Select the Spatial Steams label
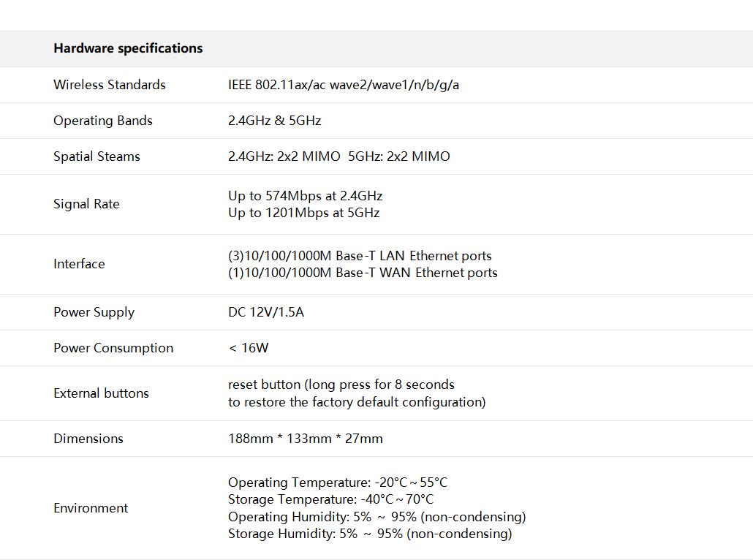This screenshot has height=560, width=753. (97, 156)
